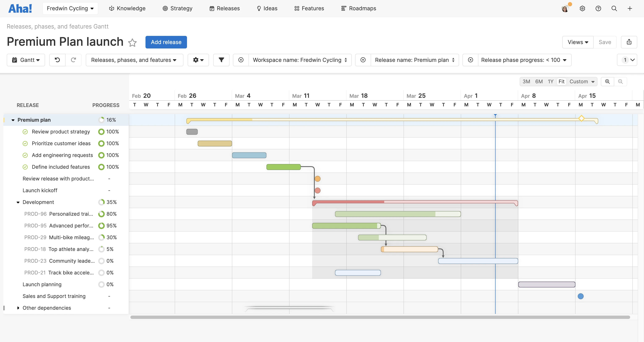Click the undo icon in the toolbar
644x342 pixels.
[57, 60]
